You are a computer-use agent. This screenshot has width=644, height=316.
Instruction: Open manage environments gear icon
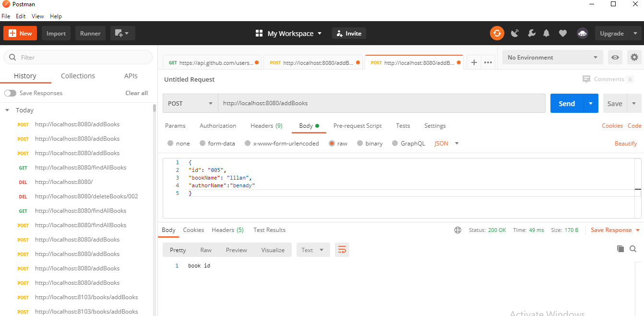click(634, 57)
